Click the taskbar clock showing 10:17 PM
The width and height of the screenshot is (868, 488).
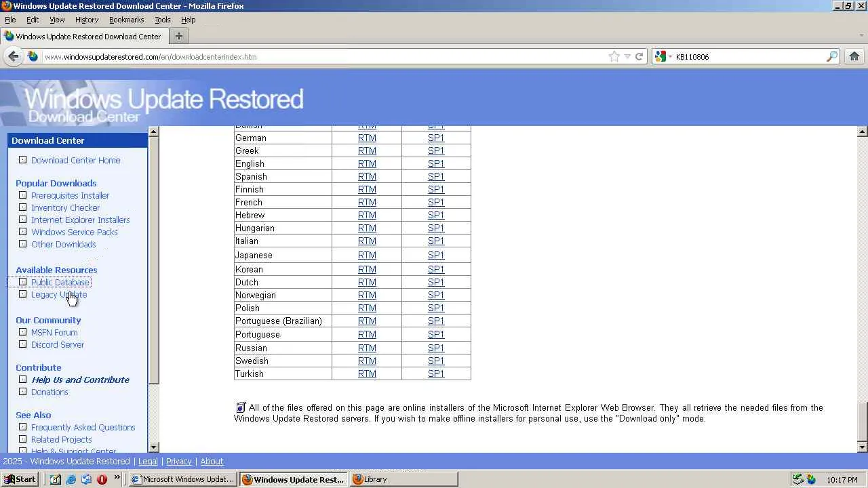click(x=842, y=480)
